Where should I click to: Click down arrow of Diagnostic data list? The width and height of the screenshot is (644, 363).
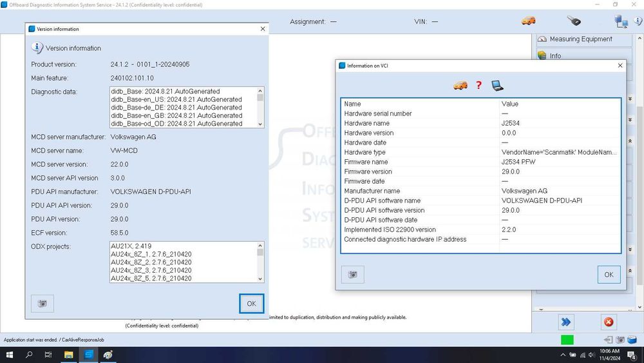tap(260, 124)
